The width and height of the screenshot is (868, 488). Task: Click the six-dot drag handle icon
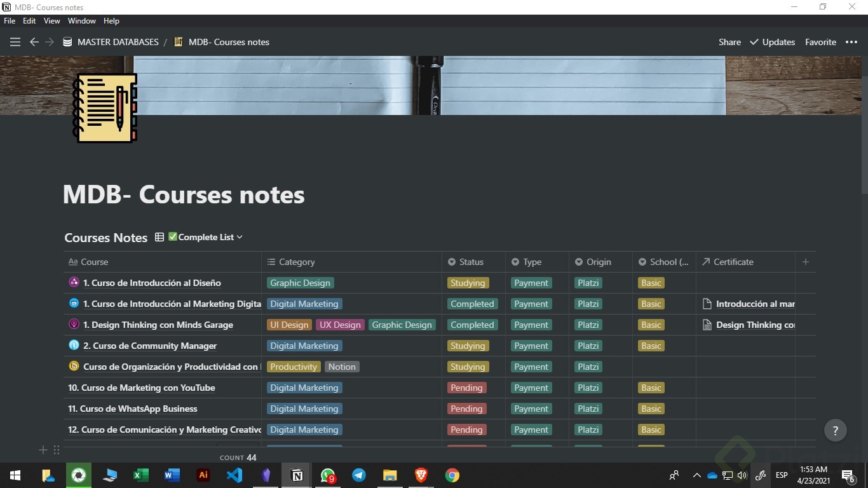point(57,450)
